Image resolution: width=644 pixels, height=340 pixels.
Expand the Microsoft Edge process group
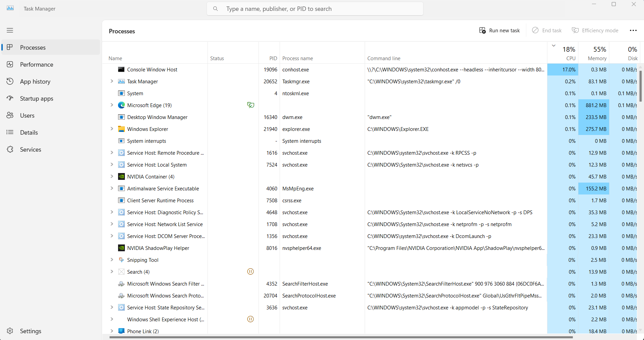112,105
